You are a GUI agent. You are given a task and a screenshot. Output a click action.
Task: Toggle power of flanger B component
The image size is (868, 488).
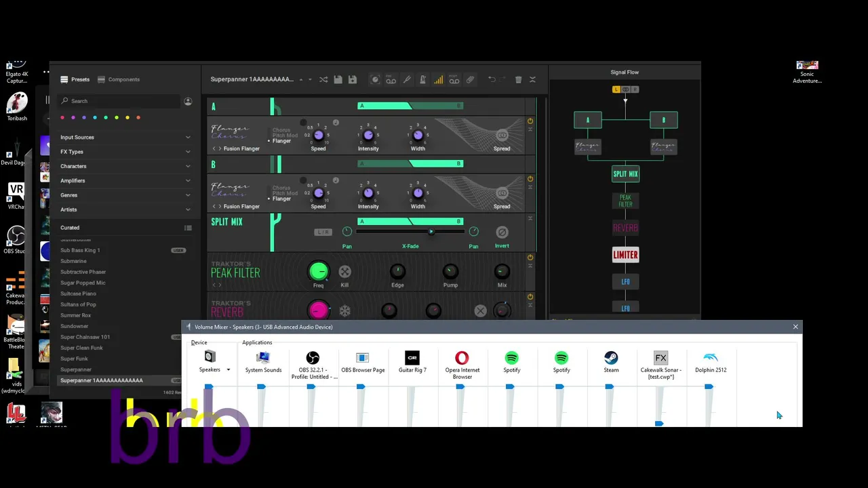pyautogui.click(x=530, y=179)
